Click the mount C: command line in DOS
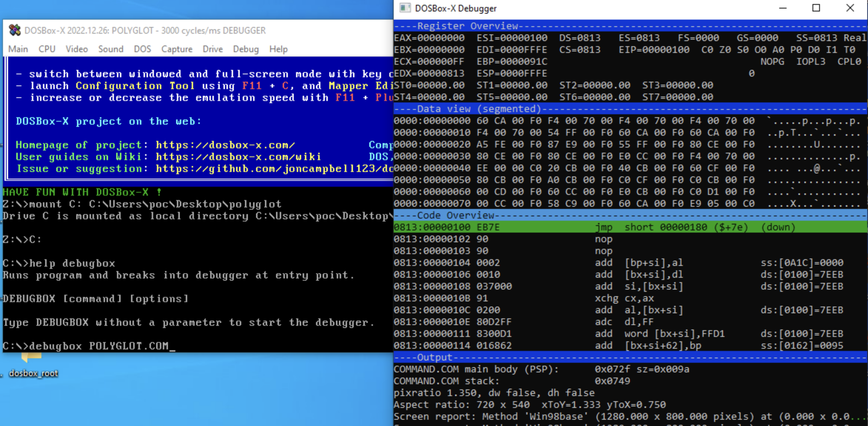The width and height of the screenshot is (868, 426). [x=142, y=204]
